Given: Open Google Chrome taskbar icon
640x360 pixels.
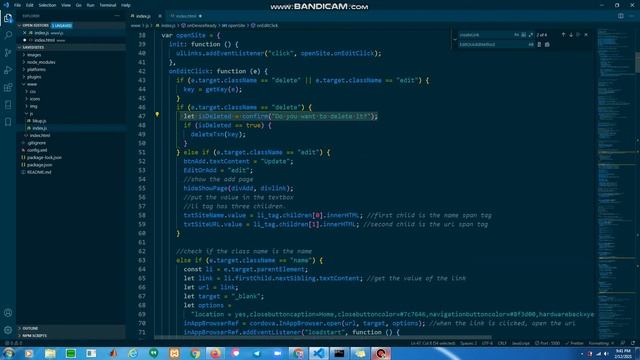Looking at the screenshot, I should pyautogui.click(x=195, y=353).
